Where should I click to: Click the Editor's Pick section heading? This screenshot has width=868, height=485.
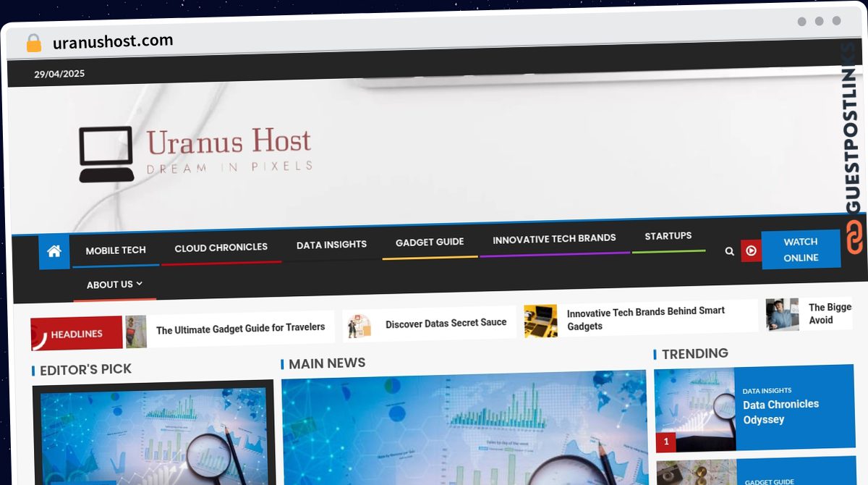pyautogui.click(x=85, y=370)
